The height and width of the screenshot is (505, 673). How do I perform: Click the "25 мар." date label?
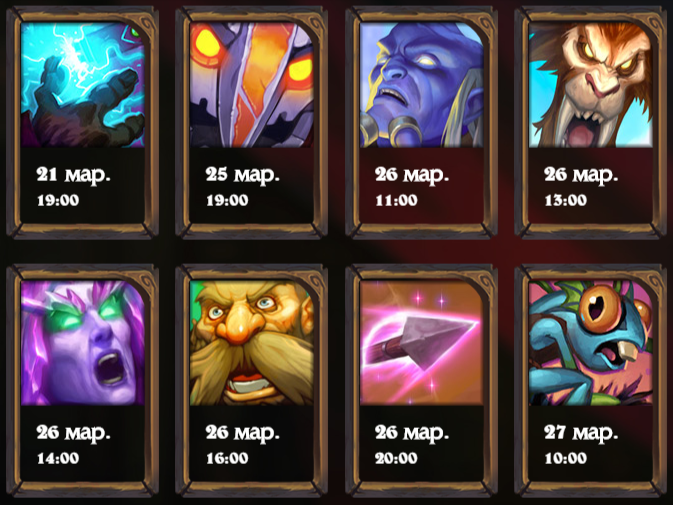243,175
